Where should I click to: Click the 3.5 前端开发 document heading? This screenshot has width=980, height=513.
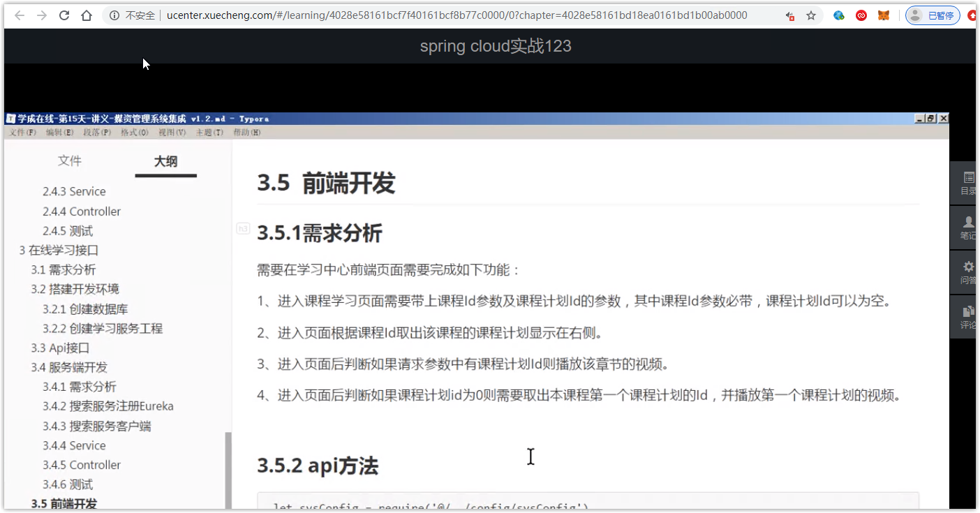[326, 183]
